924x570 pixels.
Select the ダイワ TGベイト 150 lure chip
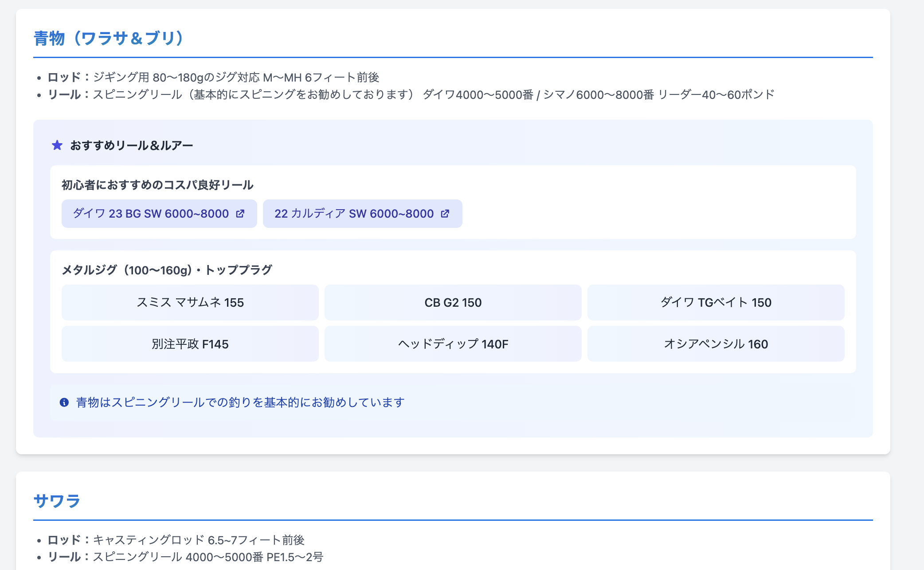(x=716, y=302)
